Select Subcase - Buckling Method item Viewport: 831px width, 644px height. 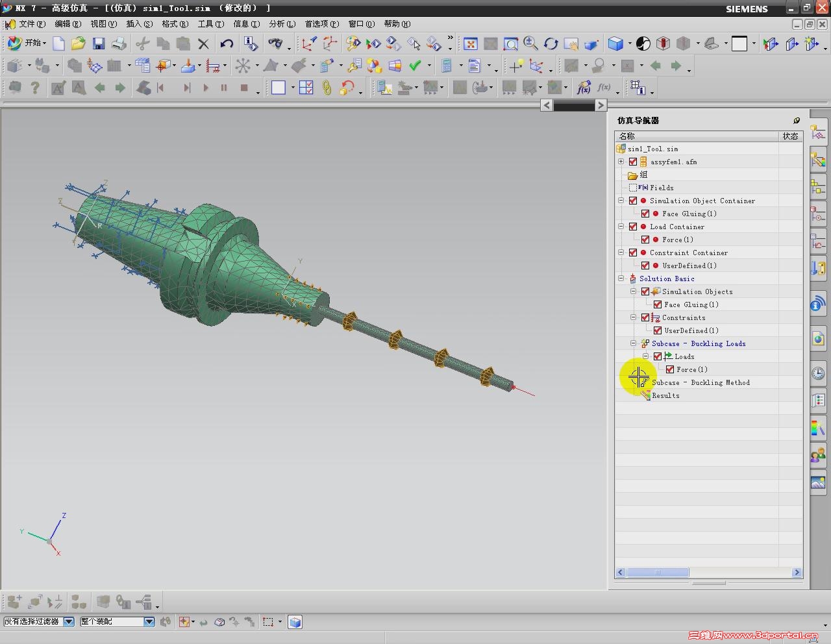[x=701, y=382]
